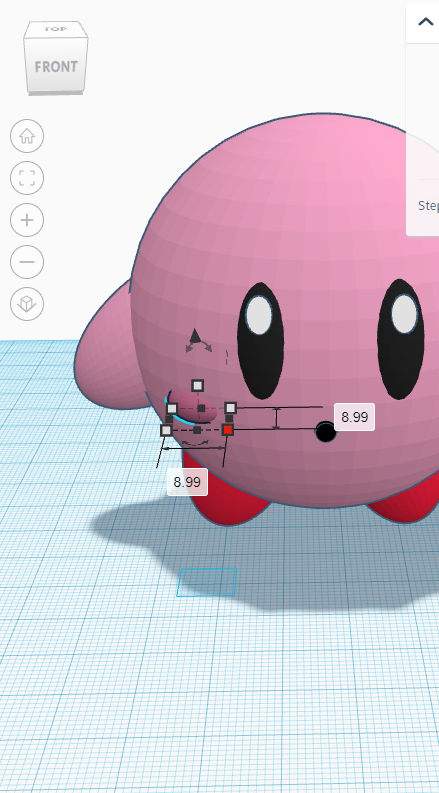Screen dimensions: 439x793
Task: Click the FRONT face of the view cube
Action: tap(56, 66)
